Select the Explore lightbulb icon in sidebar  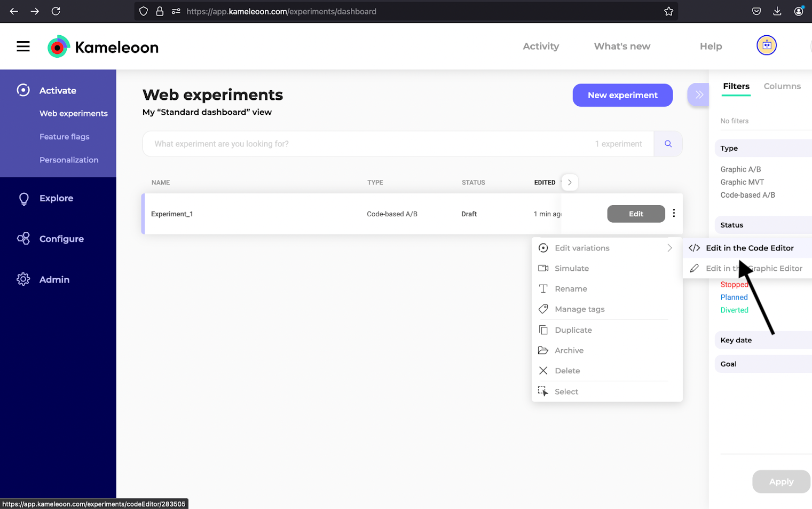click(x=23, y=198)
